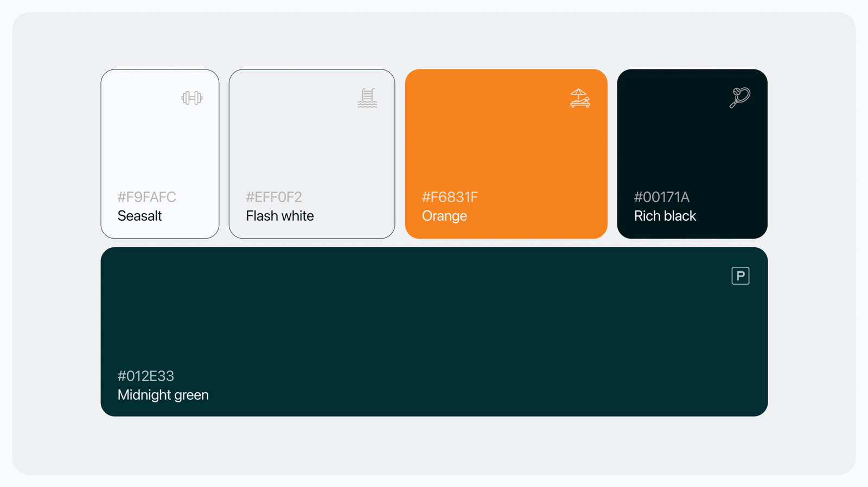Image resolution: width=868 pixels, height=487 pixels.
Task: Click the #F9FAFC hex code text
Action: [146, 197]
